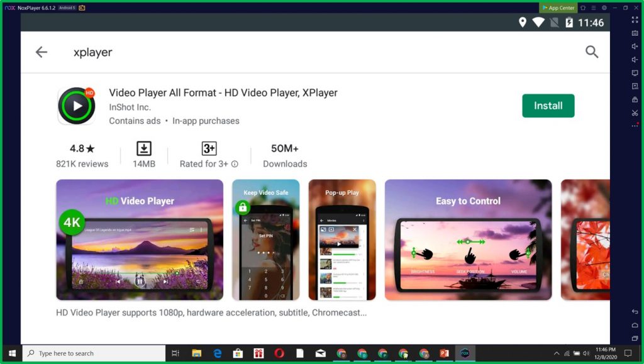Open Microsoft Store from taskbar
The image size is (644, 364).
tap(238, 353)
